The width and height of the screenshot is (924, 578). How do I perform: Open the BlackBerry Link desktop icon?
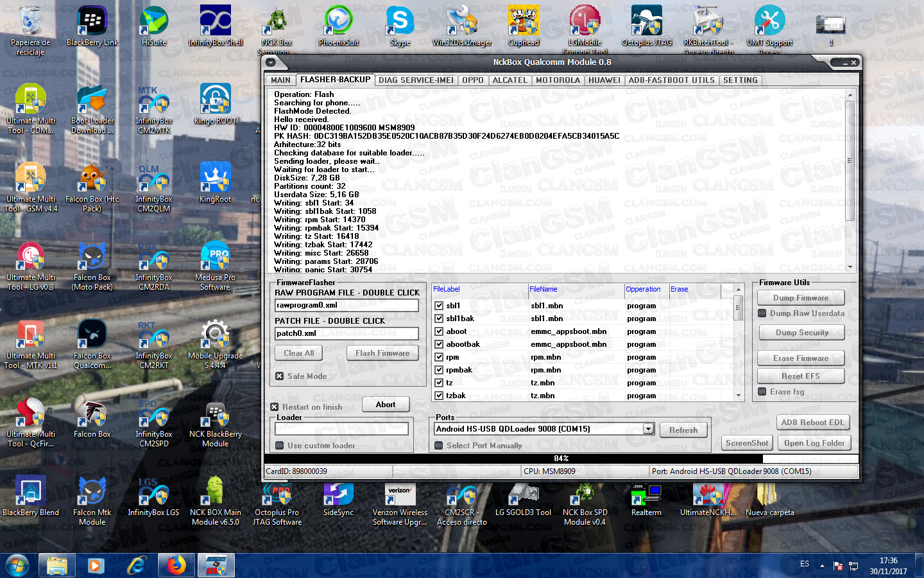92,27
